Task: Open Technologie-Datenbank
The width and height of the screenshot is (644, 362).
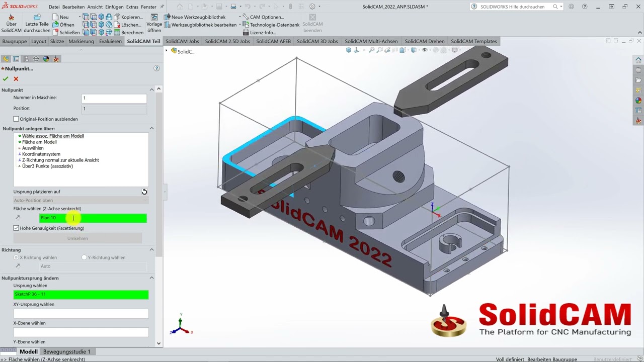Action: (271, 25)
